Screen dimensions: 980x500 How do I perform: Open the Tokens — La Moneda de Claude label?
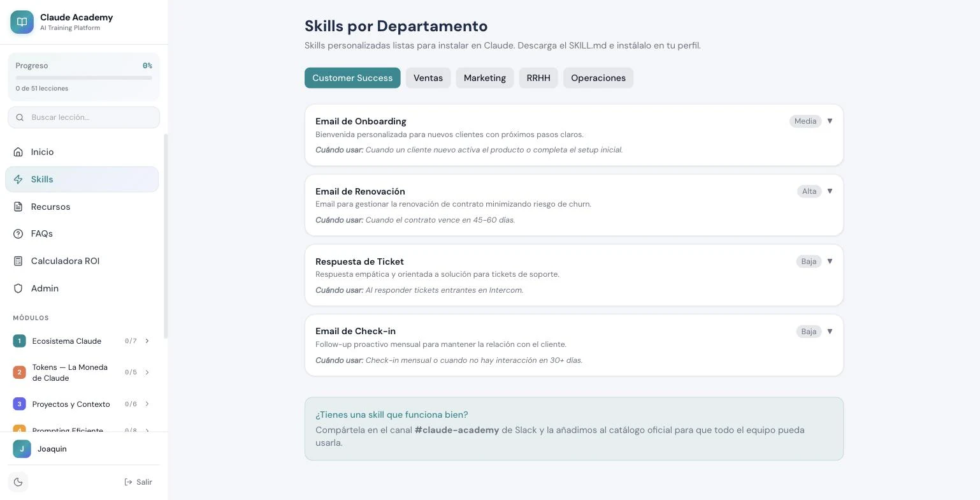point(70,372)
